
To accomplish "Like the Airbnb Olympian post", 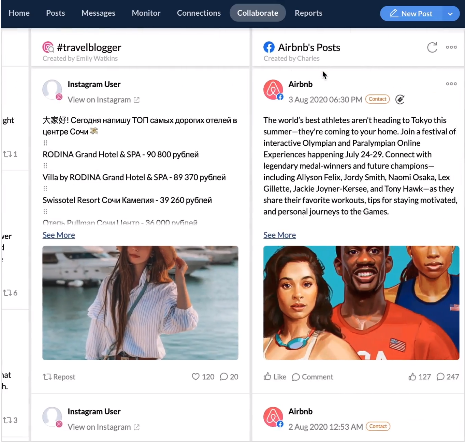I will pos(275,377).
